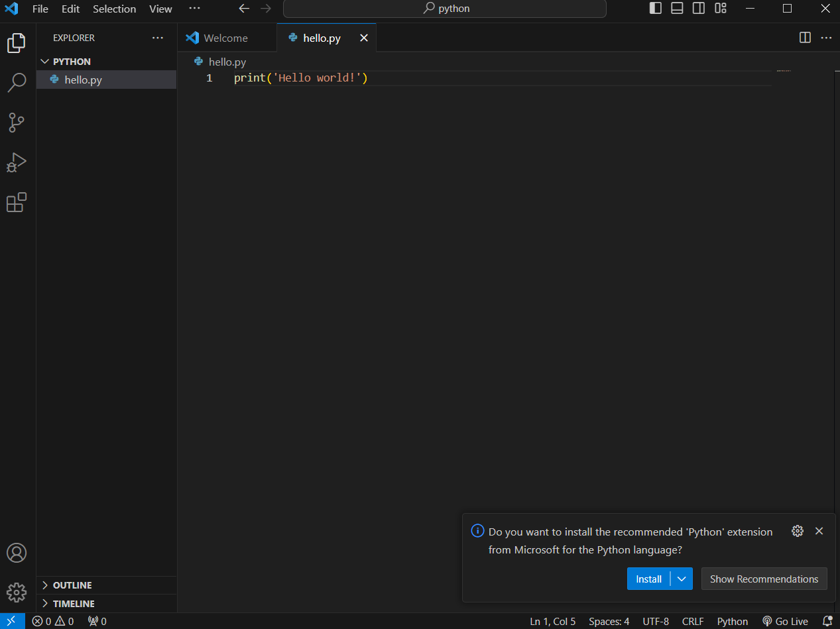Click Ln 1, Col 5 to go to line

[553, 621]
